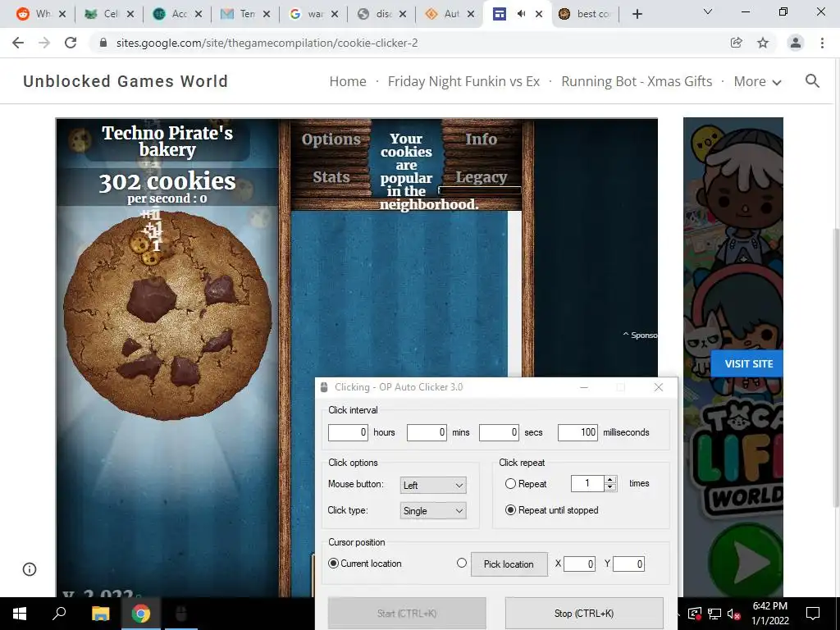Click the page info circle icon
The width and height of the screenshot is (840, 630).
click(x=30, y=569)
